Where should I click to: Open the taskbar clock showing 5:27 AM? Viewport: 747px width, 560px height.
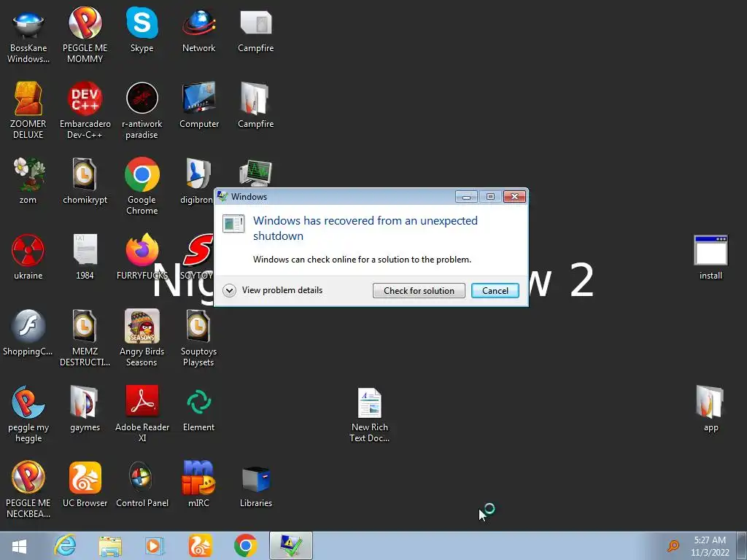pos(710,546)
